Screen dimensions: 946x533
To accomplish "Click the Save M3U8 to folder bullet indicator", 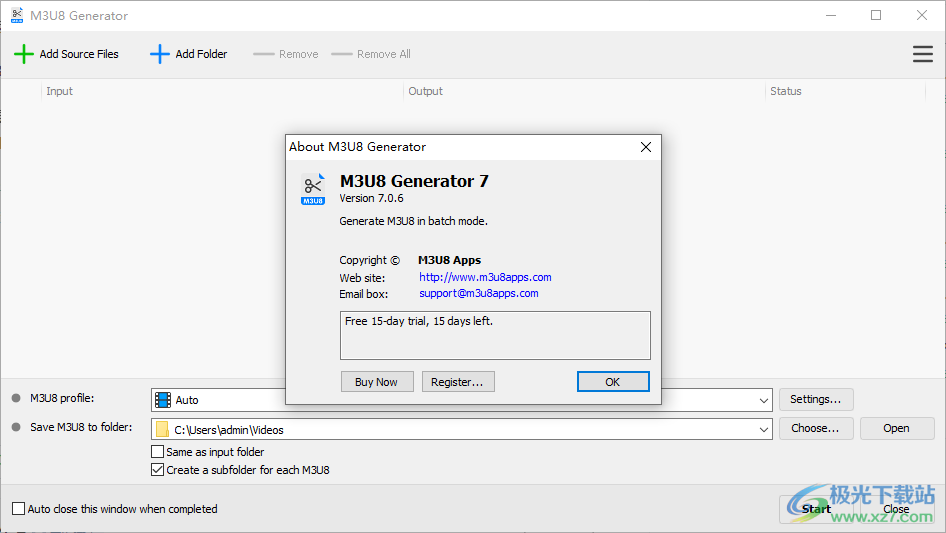I will point(16,427).
